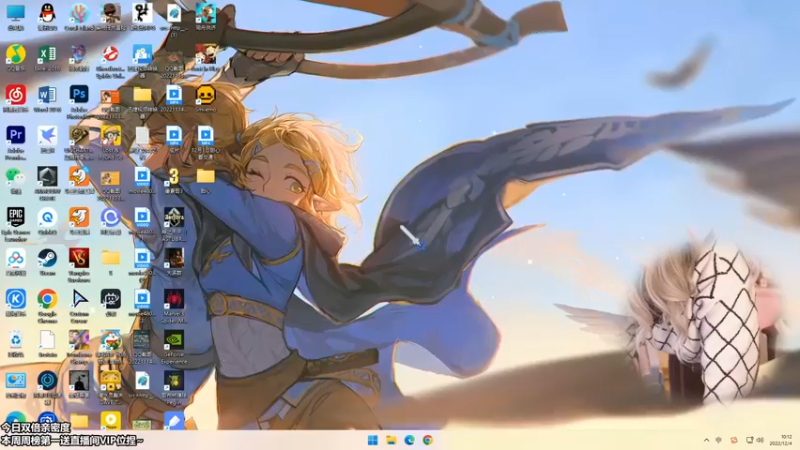Open the volume control in tray

(x=760, y=440)
